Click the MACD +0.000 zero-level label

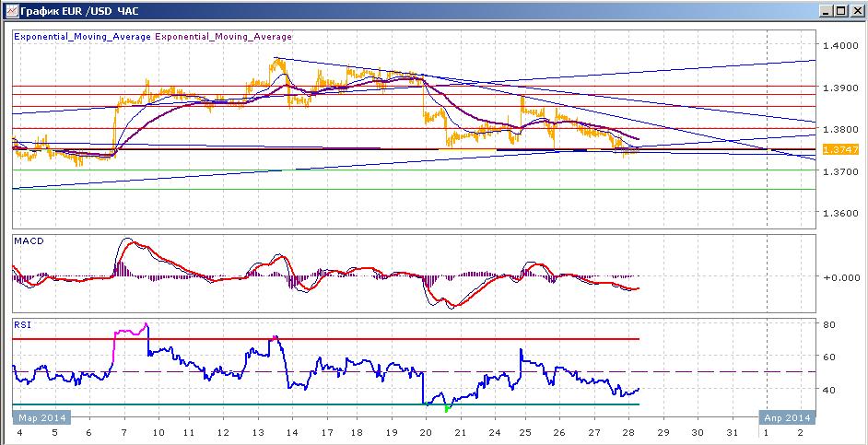pos(841,276)
